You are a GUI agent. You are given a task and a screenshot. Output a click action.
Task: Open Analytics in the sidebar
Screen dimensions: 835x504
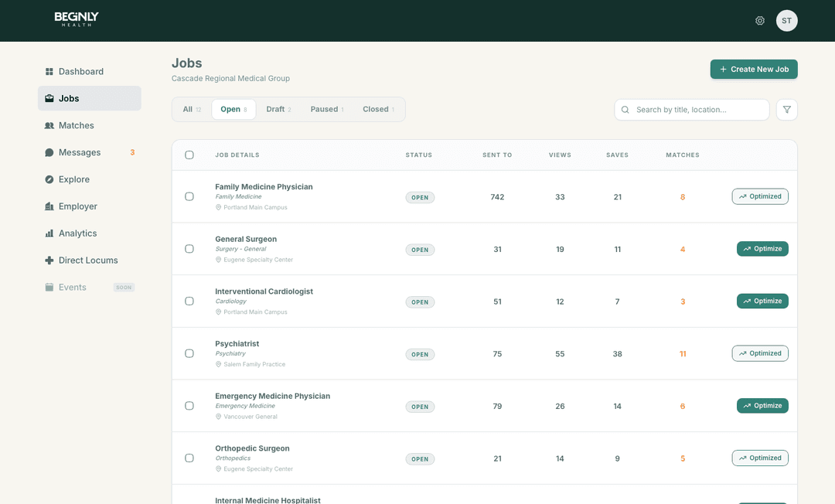77,233
